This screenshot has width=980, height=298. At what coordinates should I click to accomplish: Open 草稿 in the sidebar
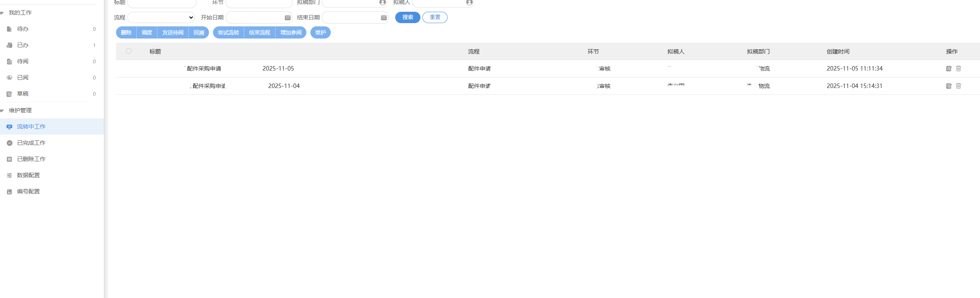(23, 94)
